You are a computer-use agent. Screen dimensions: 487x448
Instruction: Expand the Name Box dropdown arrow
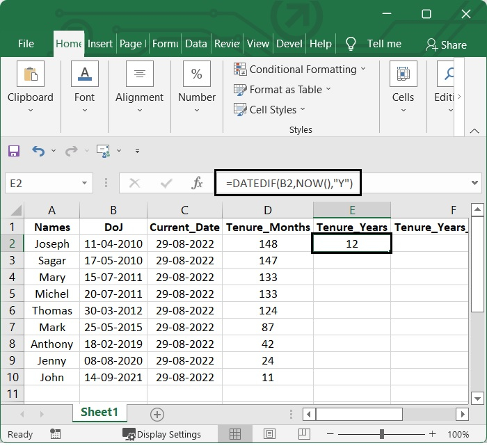coord(84,184)
